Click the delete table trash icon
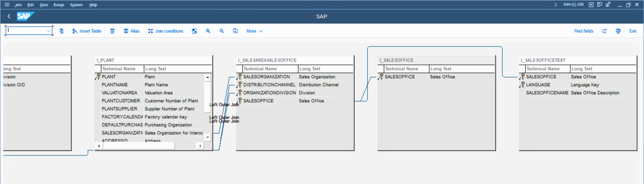Image resolution: width=644 pixels, height=184 pixels. [112, 31]
